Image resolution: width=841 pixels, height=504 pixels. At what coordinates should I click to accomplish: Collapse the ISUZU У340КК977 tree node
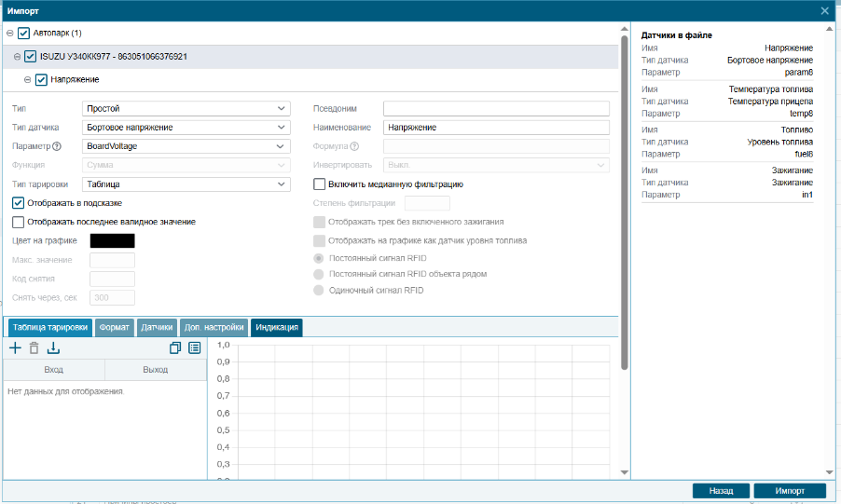(17, 57)
